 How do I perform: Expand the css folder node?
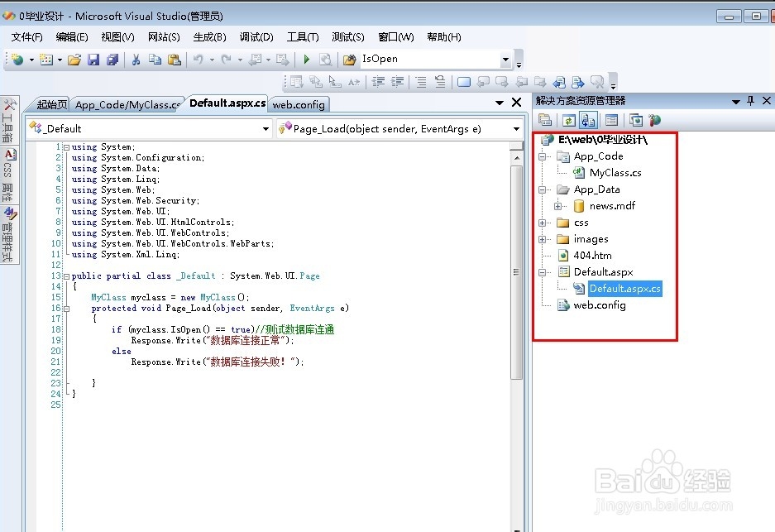[543, 223]
